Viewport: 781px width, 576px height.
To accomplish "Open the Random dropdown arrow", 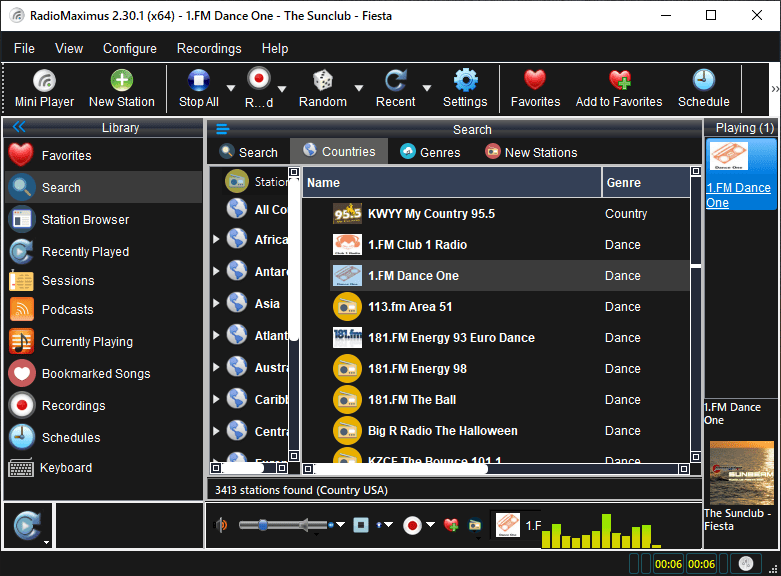I will pyautogui.click(x=359, y=88).
